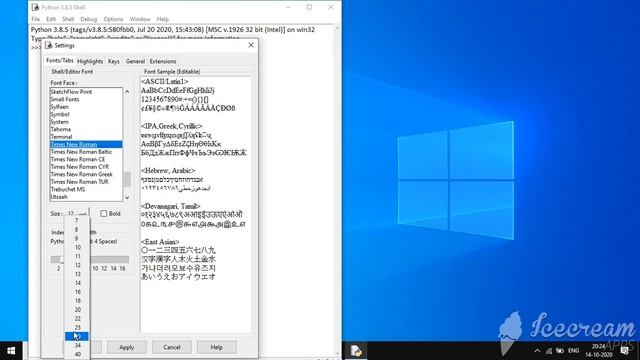640x360 pixels.
Task: Select Times New Roman Greek font
Action: (86, 174)
